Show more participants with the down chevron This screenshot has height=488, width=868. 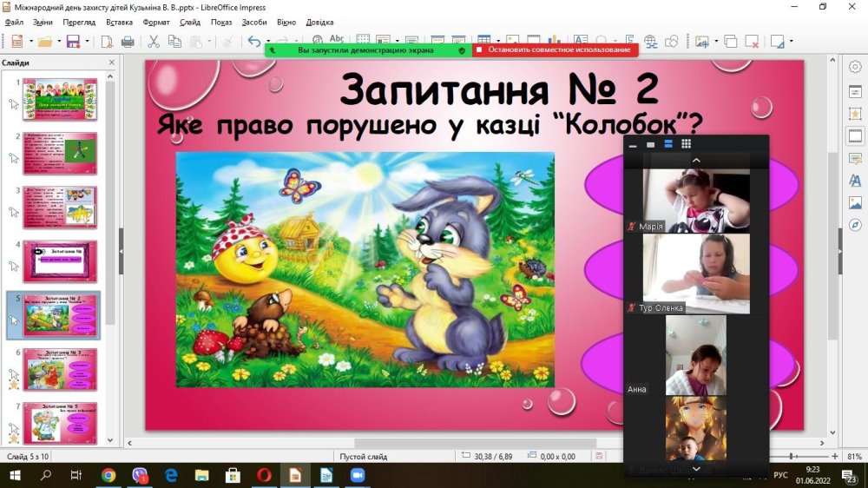click(x=696, y=469)
